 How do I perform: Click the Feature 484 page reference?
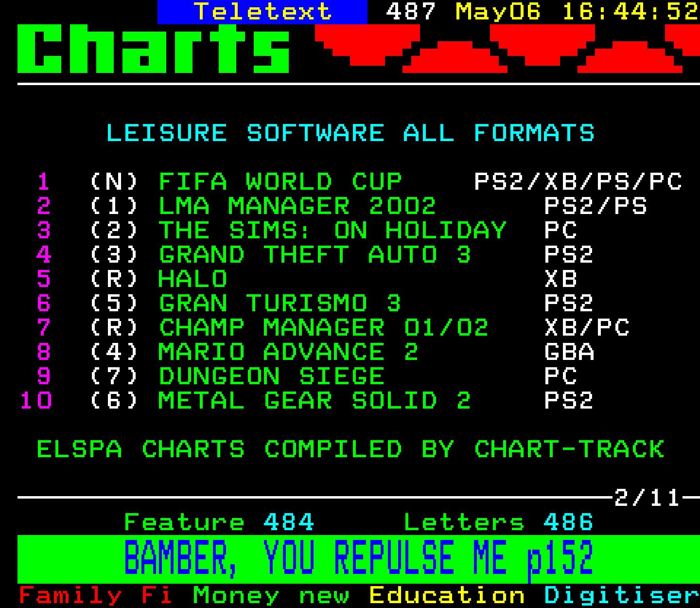pos(219,522)
